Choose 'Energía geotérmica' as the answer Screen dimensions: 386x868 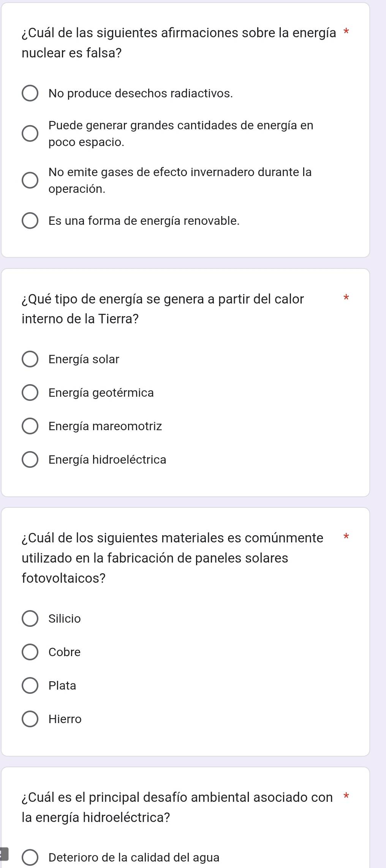point(30,393)
